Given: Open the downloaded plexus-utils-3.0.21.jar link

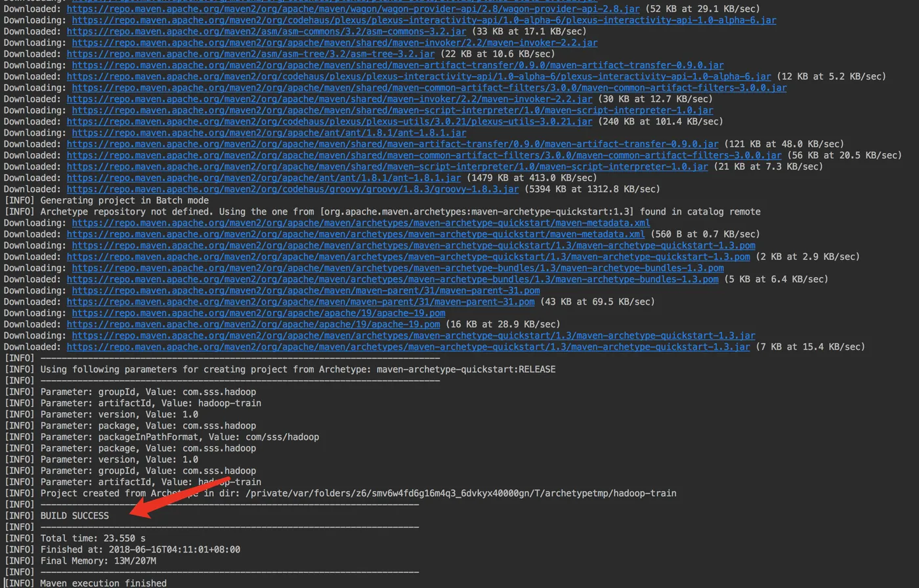Looking at the screenshot, I should click(x=330, y=121).
